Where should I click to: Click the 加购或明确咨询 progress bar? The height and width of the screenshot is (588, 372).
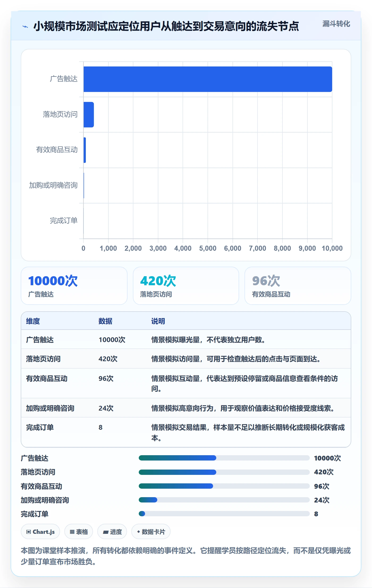224,500
